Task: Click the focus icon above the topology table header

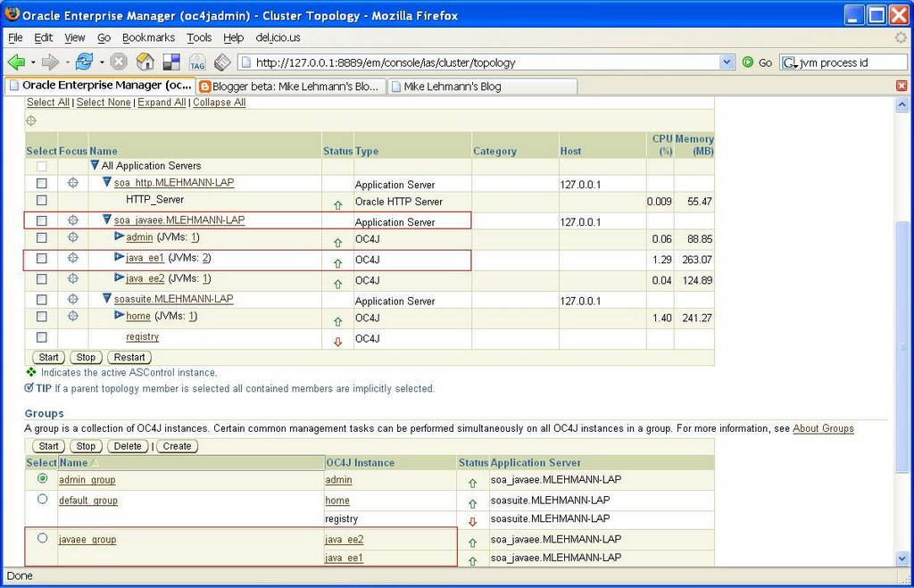Action: [31, 120]
